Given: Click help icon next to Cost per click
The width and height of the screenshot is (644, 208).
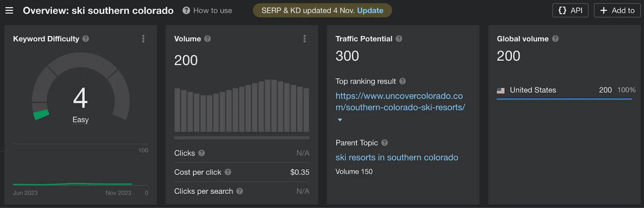Looking at the screenshot, I should (x=228, y=172).
